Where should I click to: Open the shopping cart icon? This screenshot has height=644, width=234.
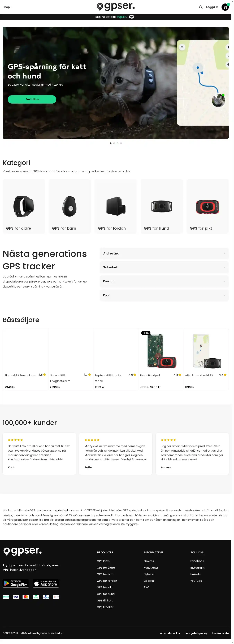[225, 7]
